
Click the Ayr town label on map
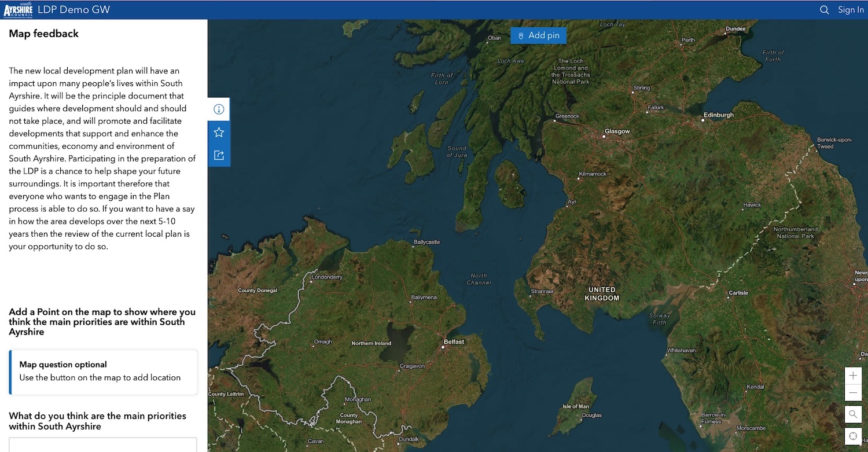point(572,202)
